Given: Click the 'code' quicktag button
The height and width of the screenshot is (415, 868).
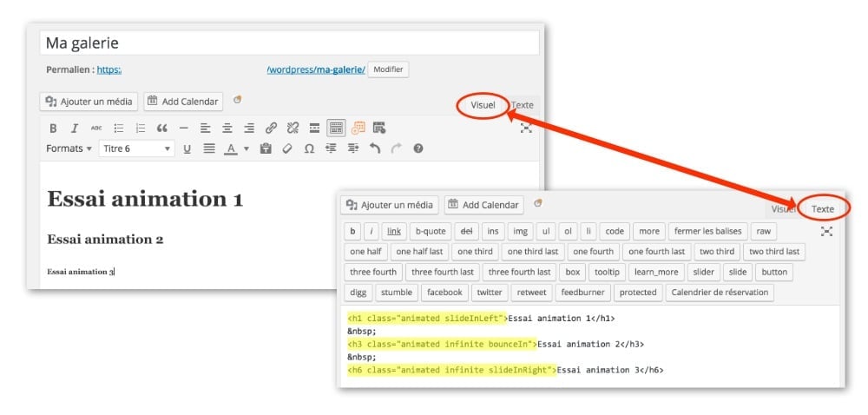Looking at the screenshot, I should pyautogui.click(x=615, y=231).
